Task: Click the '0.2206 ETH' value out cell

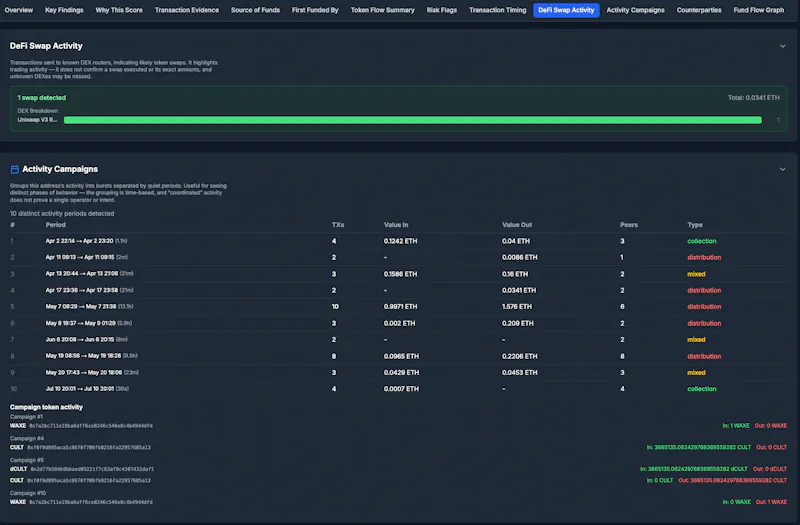Action: [519, 356]
